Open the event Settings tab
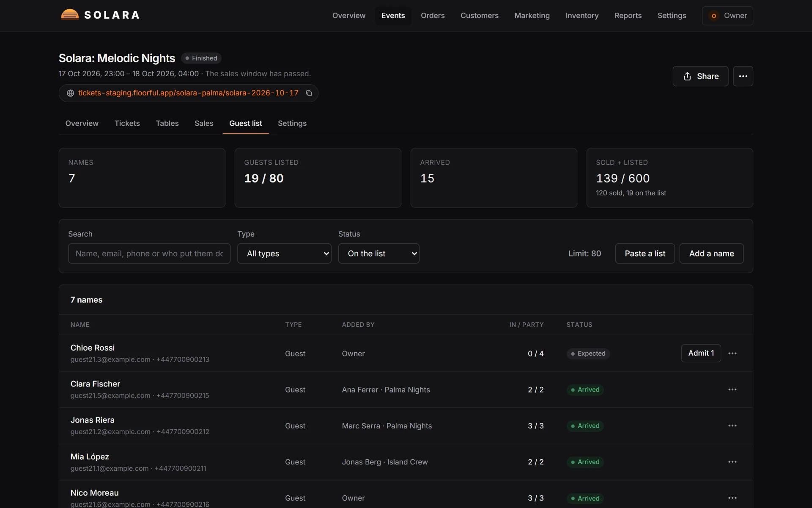 click(292, 123)
